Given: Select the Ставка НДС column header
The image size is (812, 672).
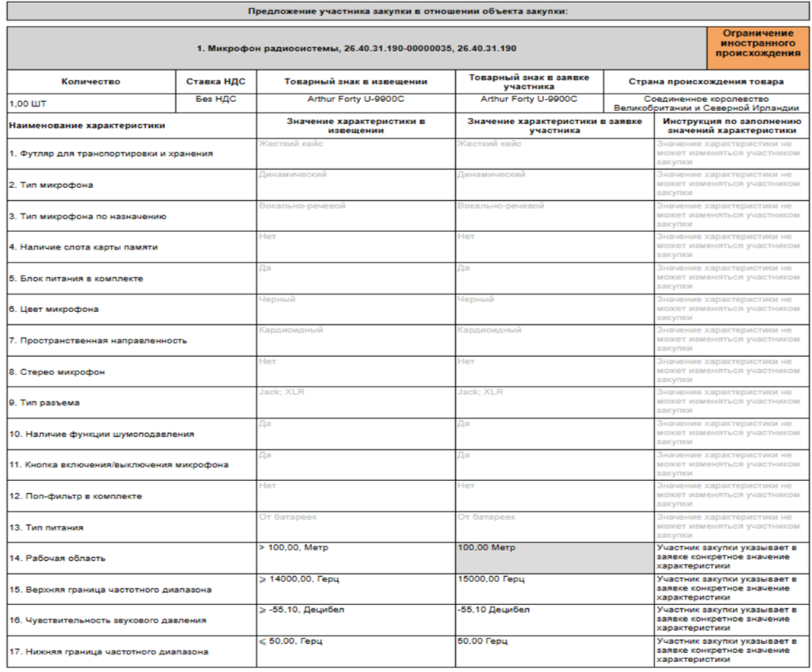Looking at the screenshot, I should click(216, 81).
